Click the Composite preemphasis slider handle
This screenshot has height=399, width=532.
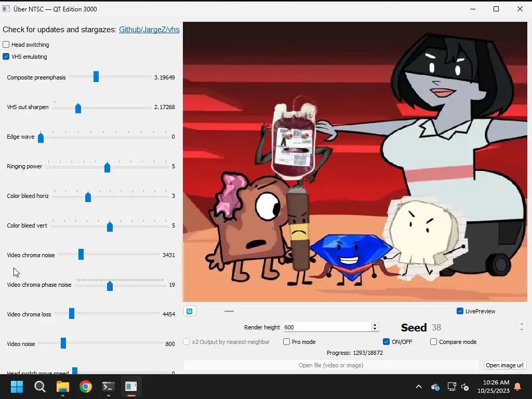click(x=96, y=77)
